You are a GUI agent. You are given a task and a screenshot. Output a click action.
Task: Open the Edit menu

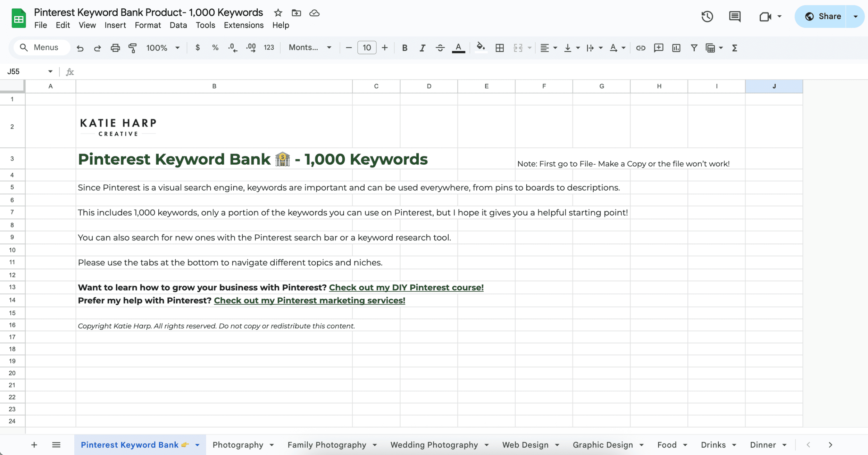[x=63, y=25]
